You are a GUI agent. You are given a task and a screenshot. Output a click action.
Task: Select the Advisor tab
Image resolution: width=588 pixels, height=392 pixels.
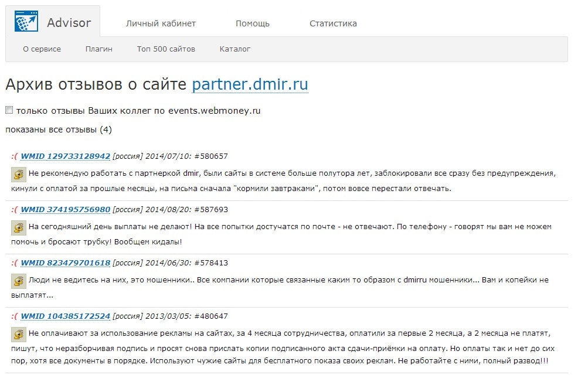point(69,23)
